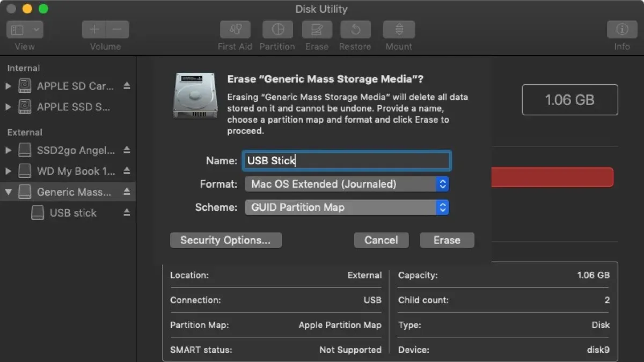
Task: Expand the APPLE SSD entry
Action: point(8,107)
